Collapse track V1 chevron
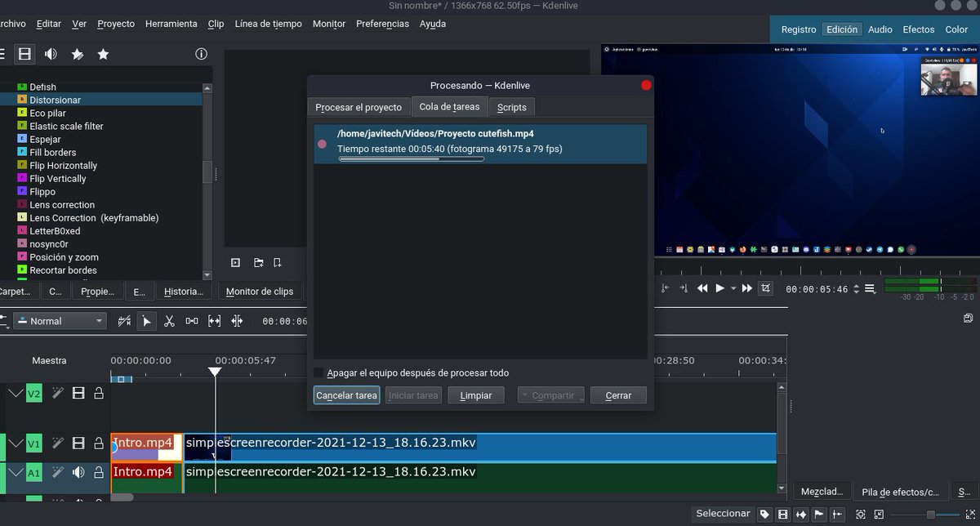 [x=16, y=444]
